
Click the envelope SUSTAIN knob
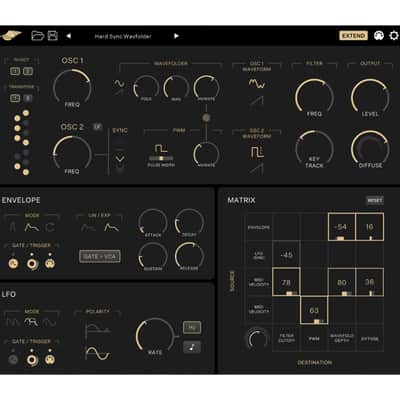[x=153, y=256]
